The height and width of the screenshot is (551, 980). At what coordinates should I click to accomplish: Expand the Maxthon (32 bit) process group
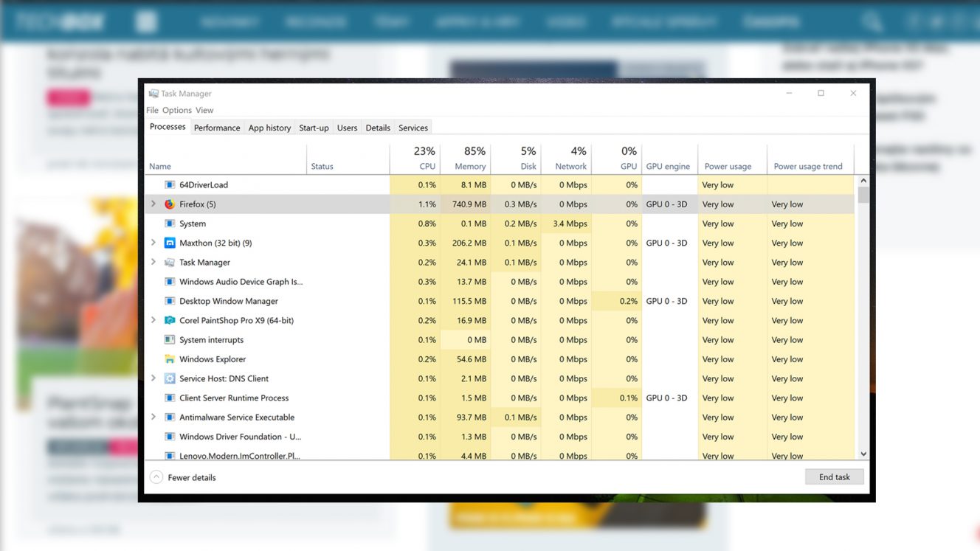tap(153, 243)
